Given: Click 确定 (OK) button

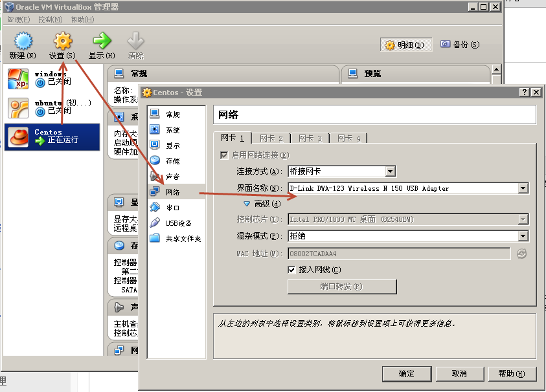Looking at the screenshot, I should pyautogui.click(x=407, y=374).
